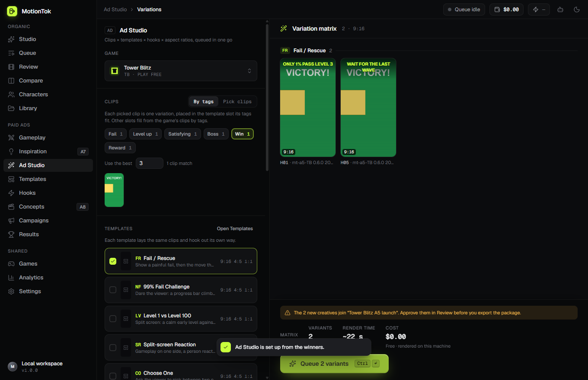This screenshot has height=380, width=588.
Task: Check the 99% Fail Challenge template
Action: tap(113, 290)
